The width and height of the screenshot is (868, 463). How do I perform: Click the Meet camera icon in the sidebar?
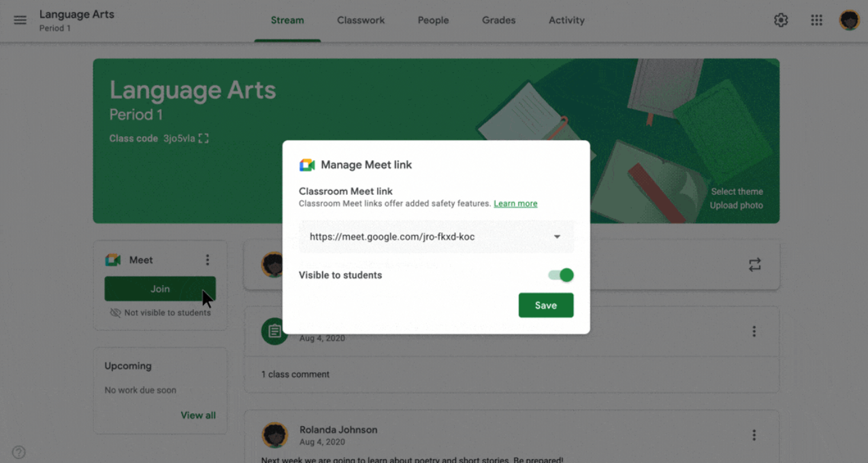(x=112, y=259)
